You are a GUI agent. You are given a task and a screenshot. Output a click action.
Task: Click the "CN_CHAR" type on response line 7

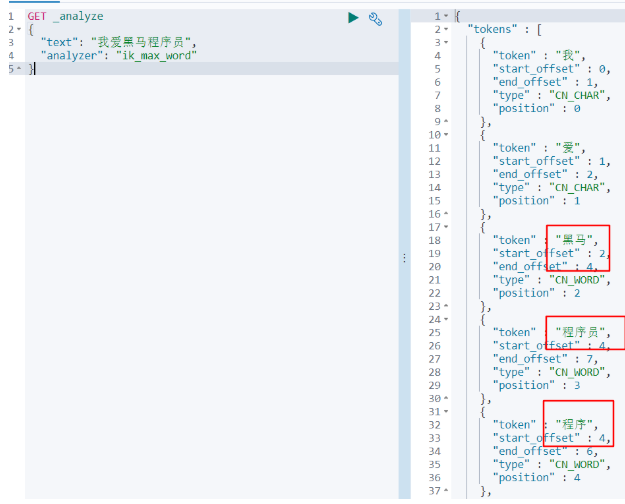(x=577, y=95)
